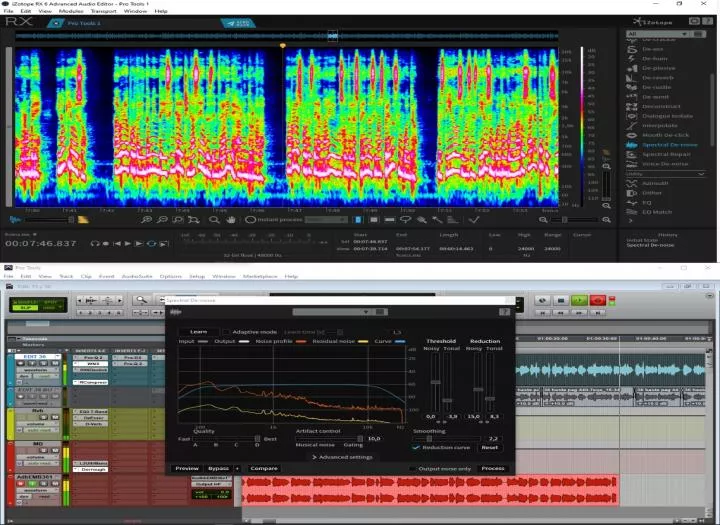The width and height of the screenshot is (720, 525).
Task: Click the zoom in magnifier left of the spectrogram toolbar
Action: (x=146, y=220)
